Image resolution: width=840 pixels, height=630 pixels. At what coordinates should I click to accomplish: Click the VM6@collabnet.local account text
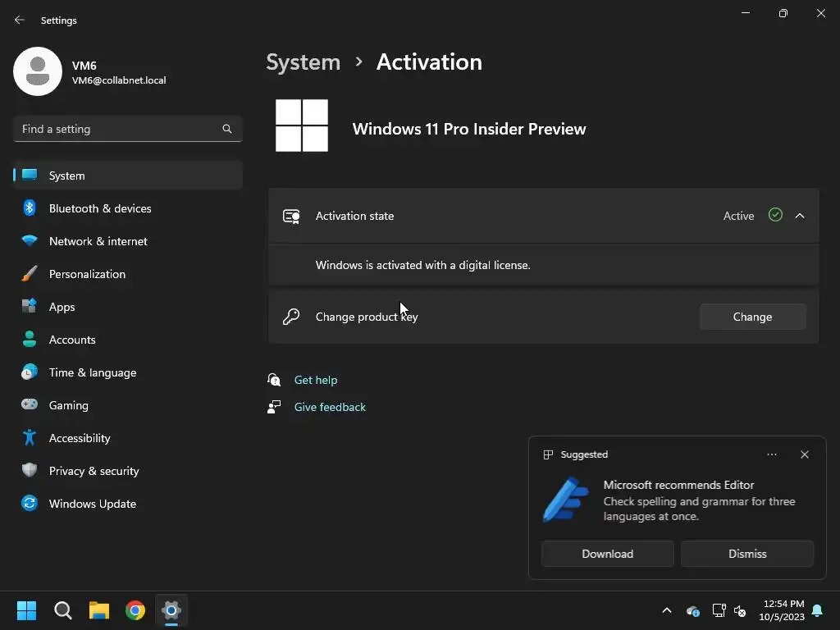[119, 80]
